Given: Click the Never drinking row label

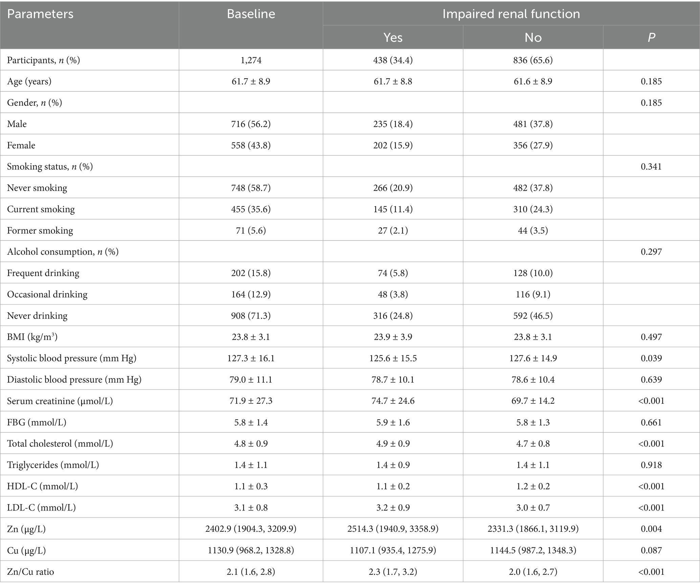Looking at the screenshot, I should coord(37,316).
